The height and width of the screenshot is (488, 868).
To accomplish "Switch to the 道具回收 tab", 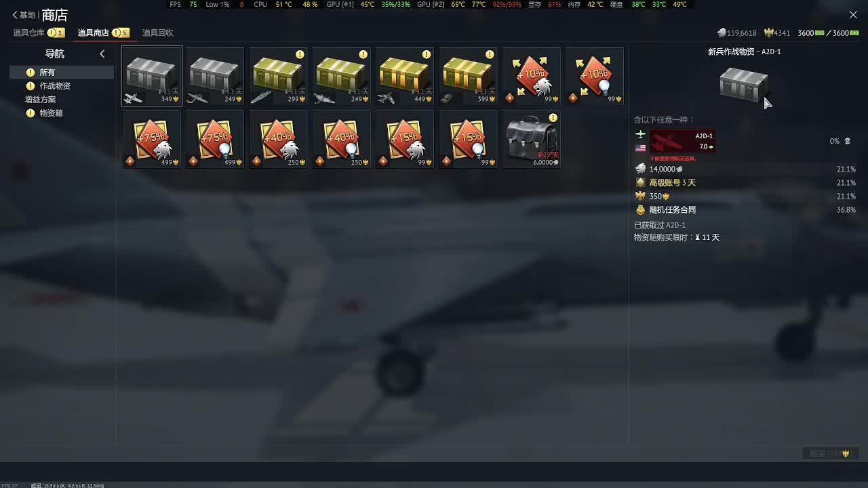I will 158,33.
